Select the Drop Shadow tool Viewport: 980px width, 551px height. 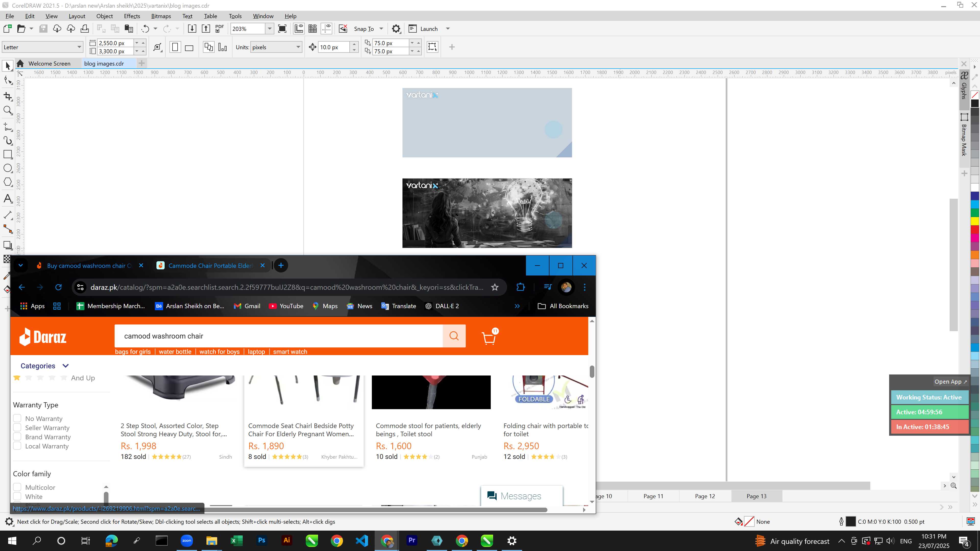8,245
